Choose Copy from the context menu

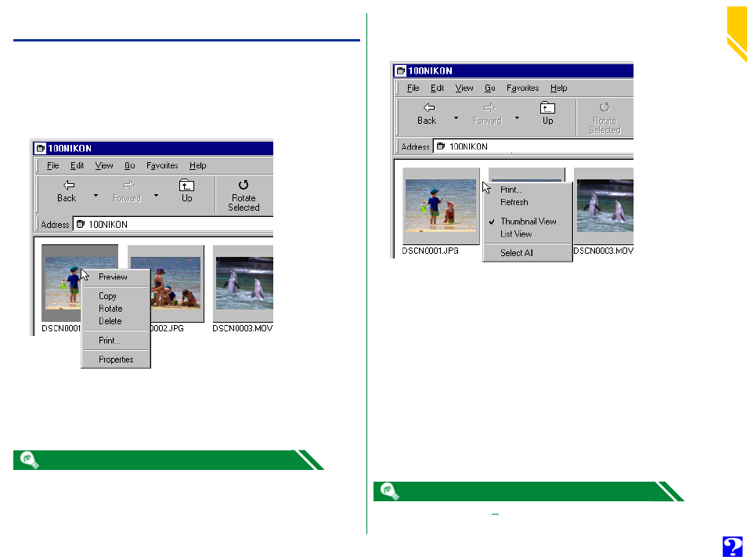click(116, 296)
